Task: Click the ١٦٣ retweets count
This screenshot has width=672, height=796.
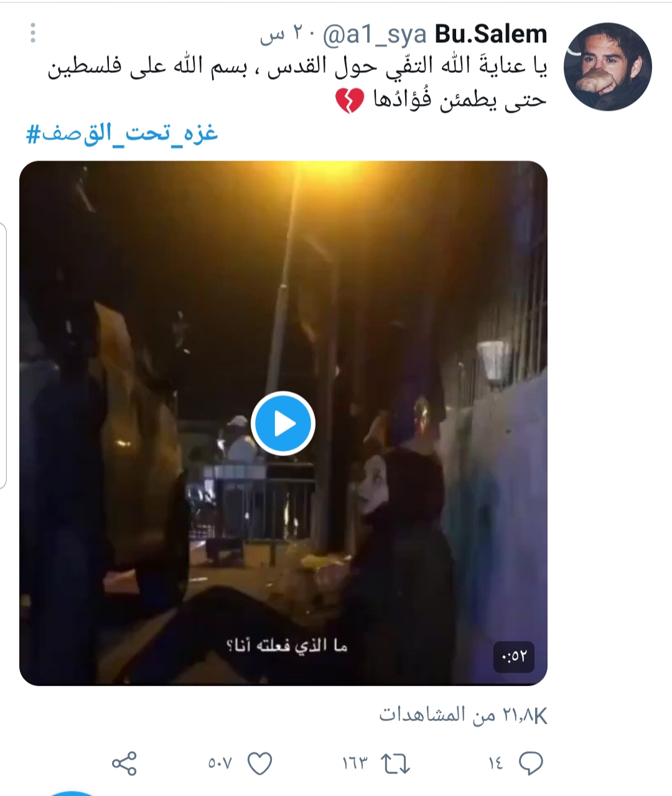Action: point(355,763)
